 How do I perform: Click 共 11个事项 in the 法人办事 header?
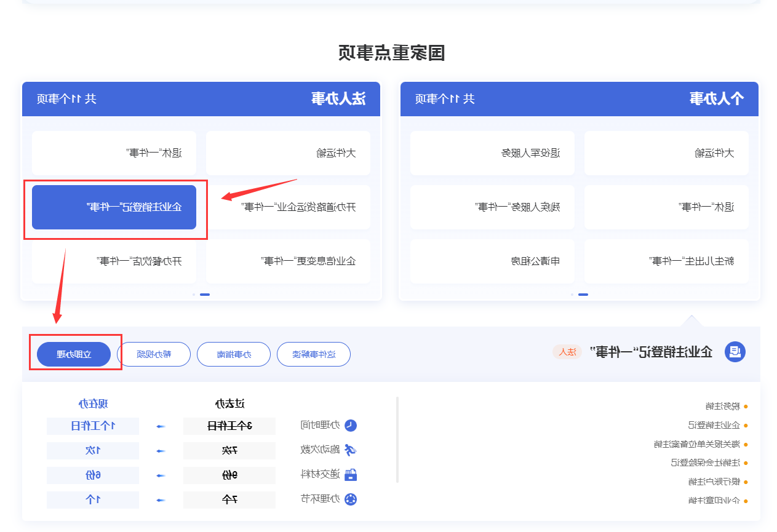point(66,99)
